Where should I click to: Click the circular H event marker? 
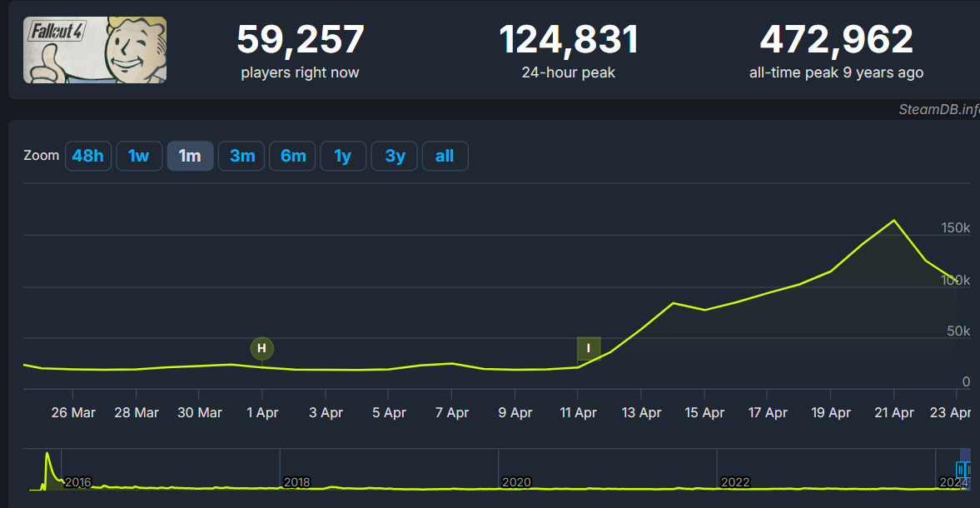[x=261, y=348]
